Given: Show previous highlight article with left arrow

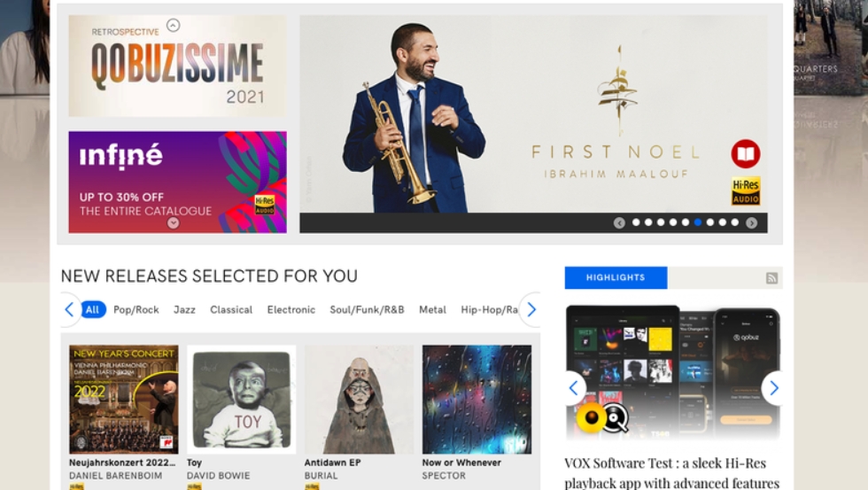Looking at the screenshot, I should 574,388.
